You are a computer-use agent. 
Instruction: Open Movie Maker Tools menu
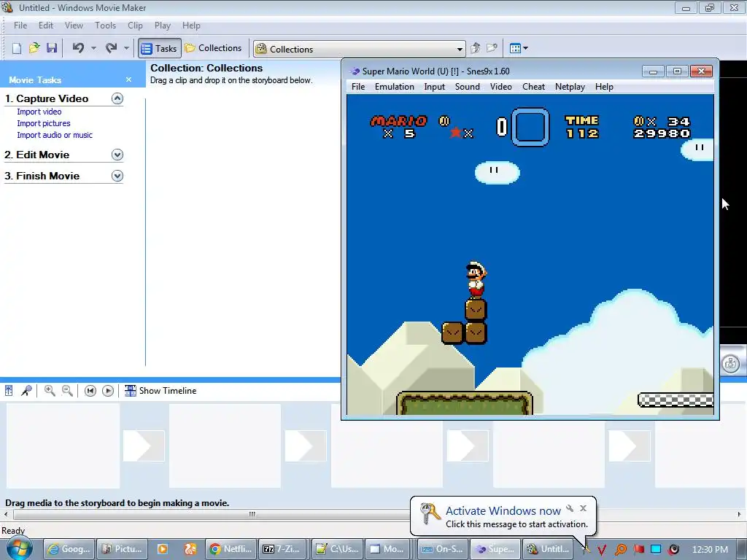pos(105,26)
